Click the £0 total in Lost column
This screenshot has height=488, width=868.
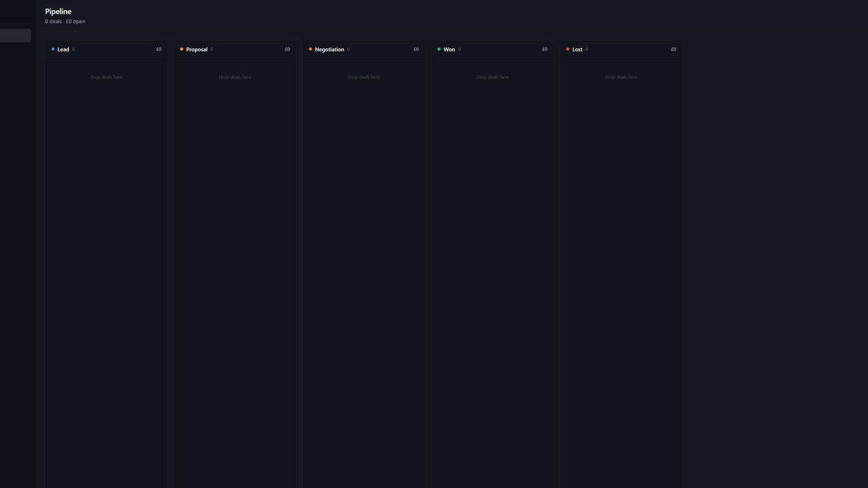click(x=673, y=49)
